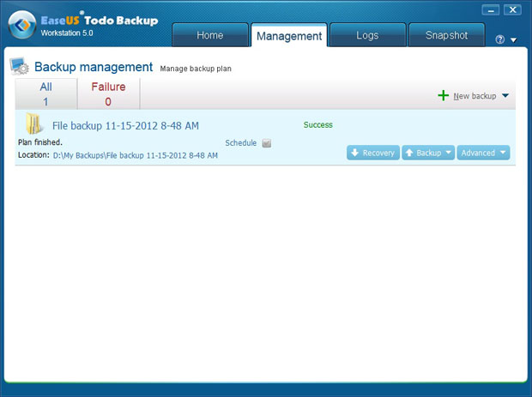532x397 pixels.
Task: Minimize the Todo Backup window
Action: pyautogui.click(x=491, y=10)
